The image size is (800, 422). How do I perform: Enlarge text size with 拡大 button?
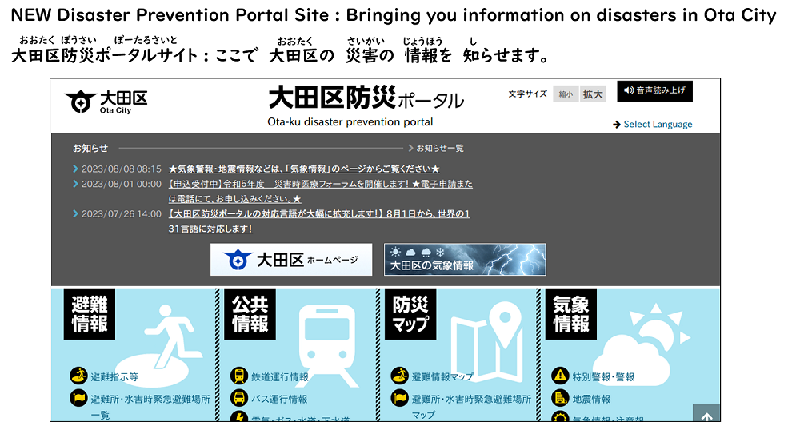593,94
